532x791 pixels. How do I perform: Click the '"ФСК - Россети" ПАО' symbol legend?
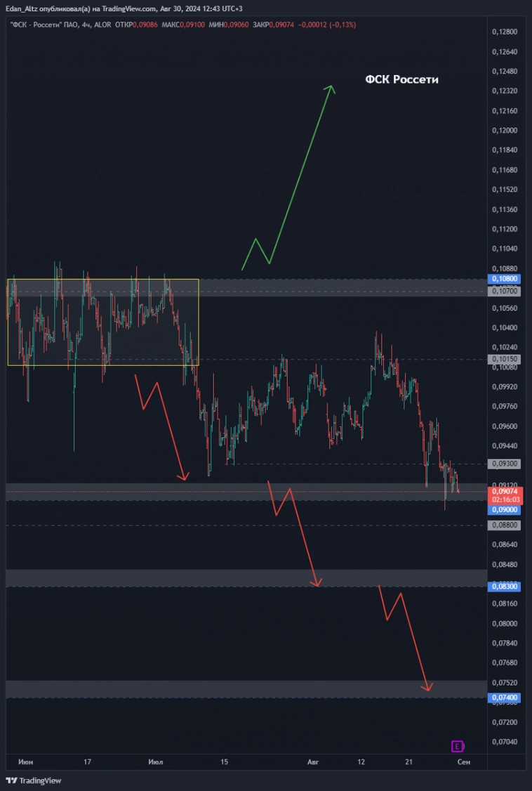click(x=43, y=24)
